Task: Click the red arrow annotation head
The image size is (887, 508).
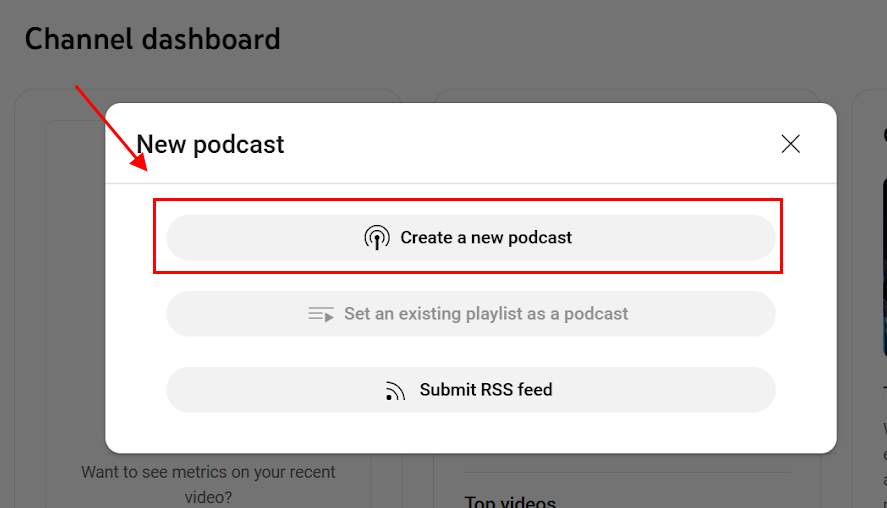Action: tap(139, 161)
